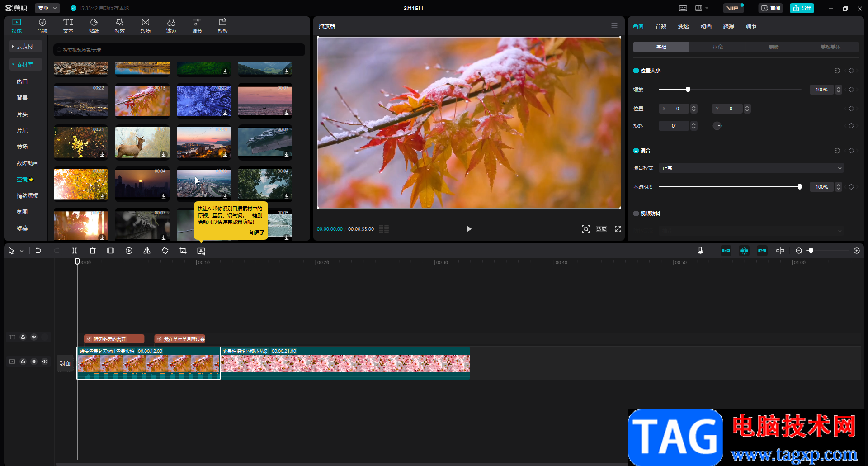Screen dimensions: 868x466
Task: Add a keyframe for 缩放 scale
Action: tap(851, 90)
